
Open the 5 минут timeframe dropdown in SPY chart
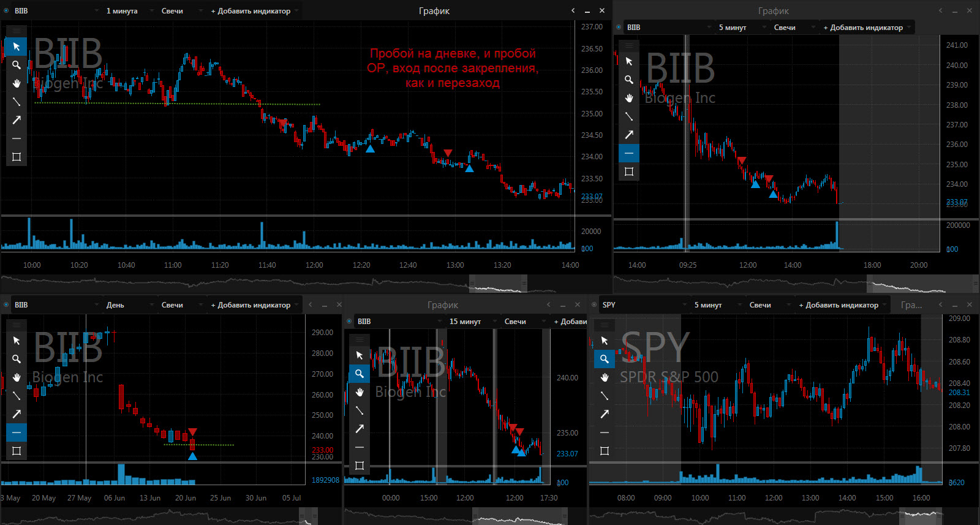click(x=717, y=304)
